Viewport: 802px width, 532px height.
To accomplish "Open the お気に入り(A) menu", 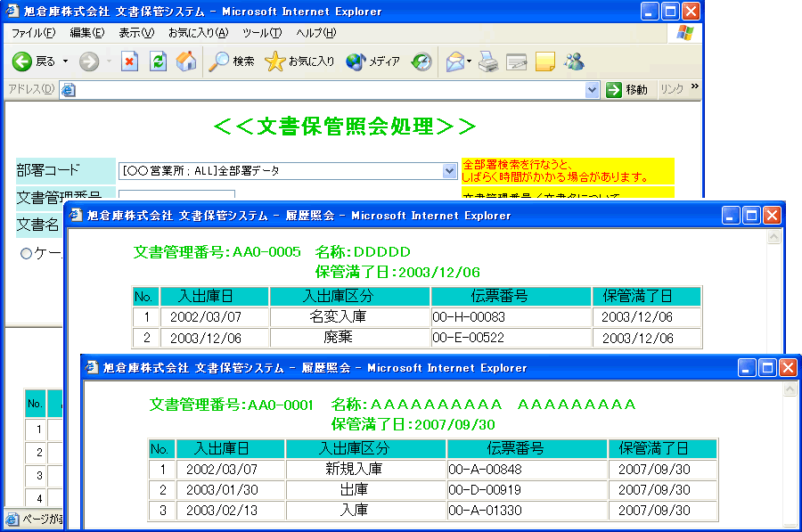I will coord(199,33).
